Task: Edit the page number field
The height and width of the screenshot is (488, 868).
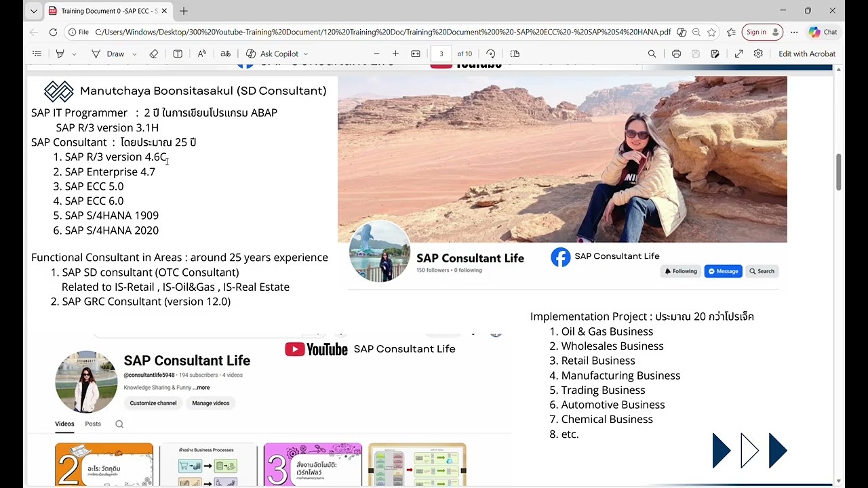Action: pyautogui.click(x=441, y=54)
